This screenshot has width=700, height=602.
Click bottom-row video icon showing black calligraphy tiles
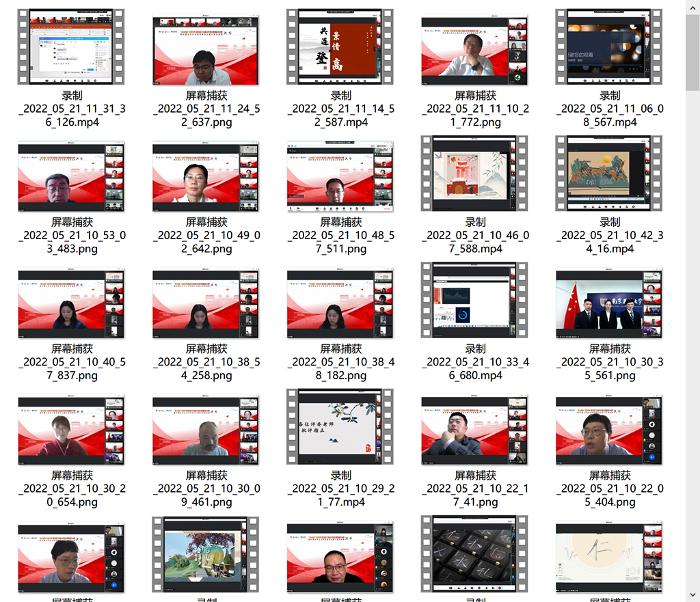tap(474, 553)
